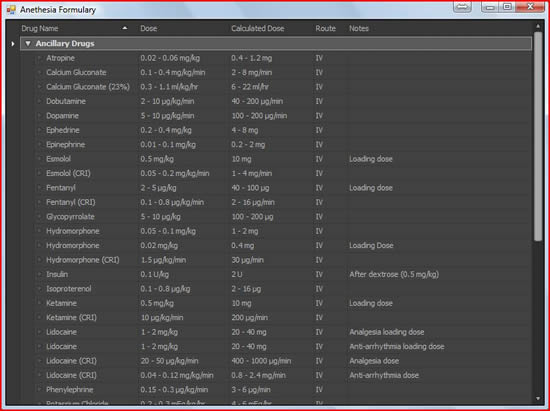Image resolution: width=550 pixels, height=411 pixels.
Task: Select the Atropine drug name
Action: (60, 58)
